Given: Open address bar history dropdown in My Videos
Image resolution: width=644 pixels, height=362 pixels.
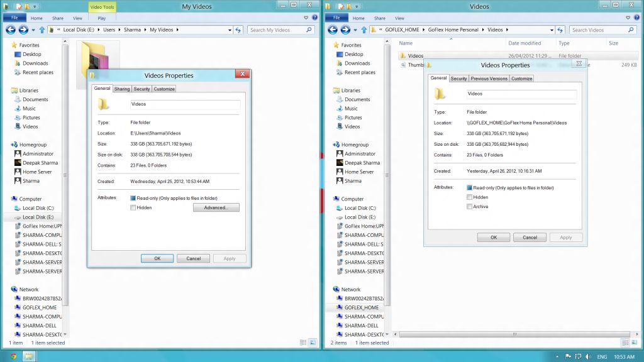Looking at the screenshot, I should (x=230, y=30).
